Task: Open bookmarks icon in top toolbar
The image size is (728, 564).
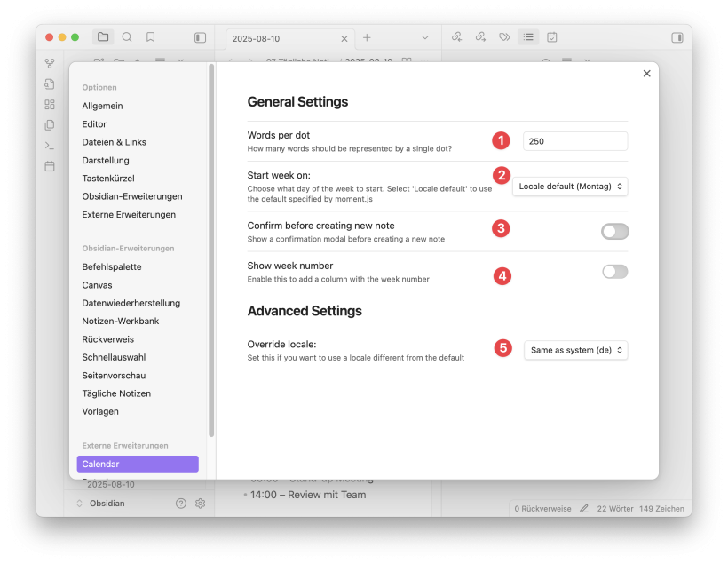Action: (x=150, y=37)
